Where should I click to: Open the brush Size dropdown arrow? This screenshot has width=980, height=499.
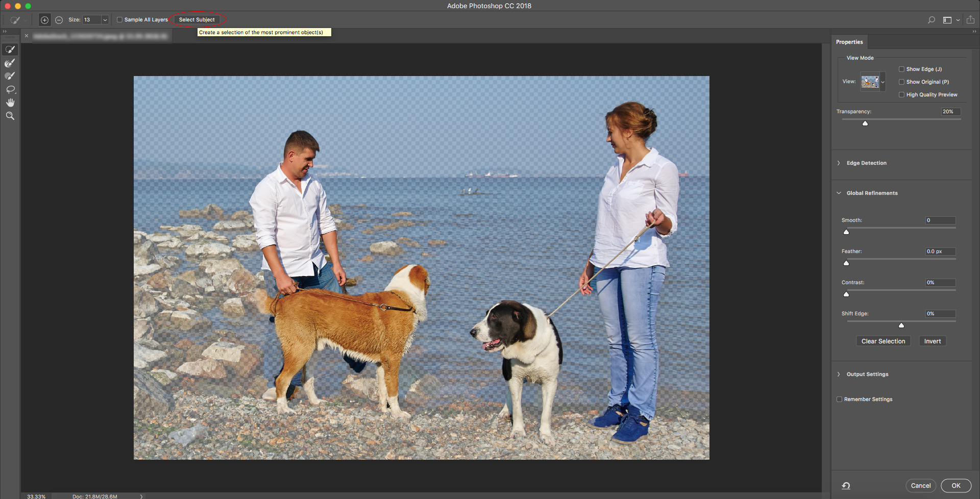coord(105,20)
